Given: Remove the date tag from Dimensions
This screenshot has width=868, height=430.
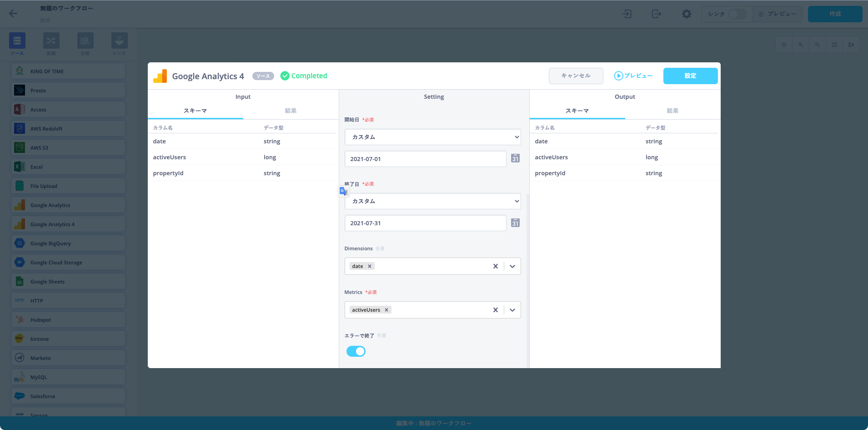Looking at the screenshot, I should point(370,266).
